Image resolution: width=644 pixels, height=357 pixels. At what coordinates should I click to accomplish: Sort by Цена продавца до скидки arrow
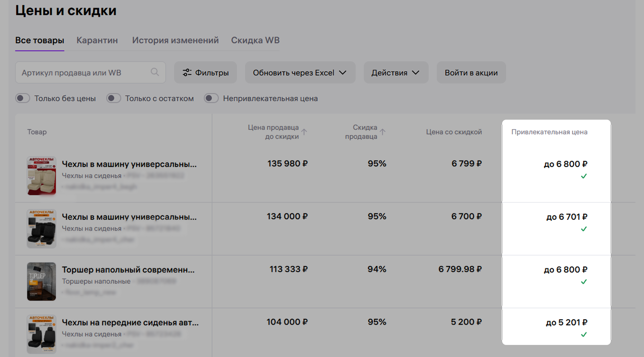coord(304,132)
